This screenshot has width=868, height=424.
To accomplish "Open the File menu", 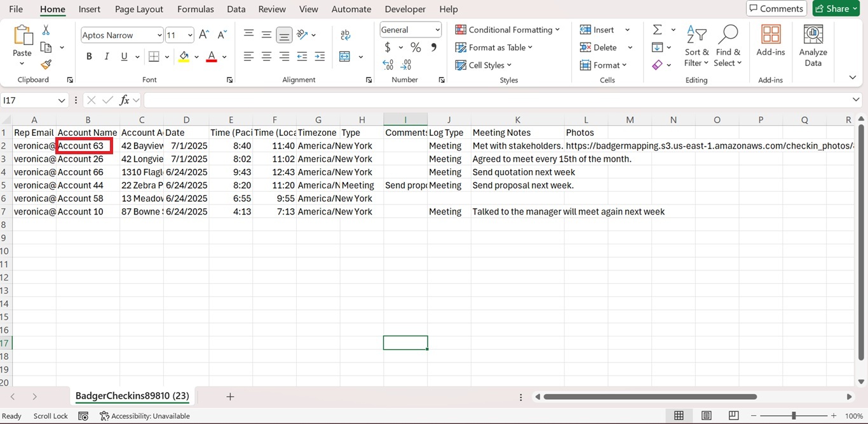I will (16, 9).
